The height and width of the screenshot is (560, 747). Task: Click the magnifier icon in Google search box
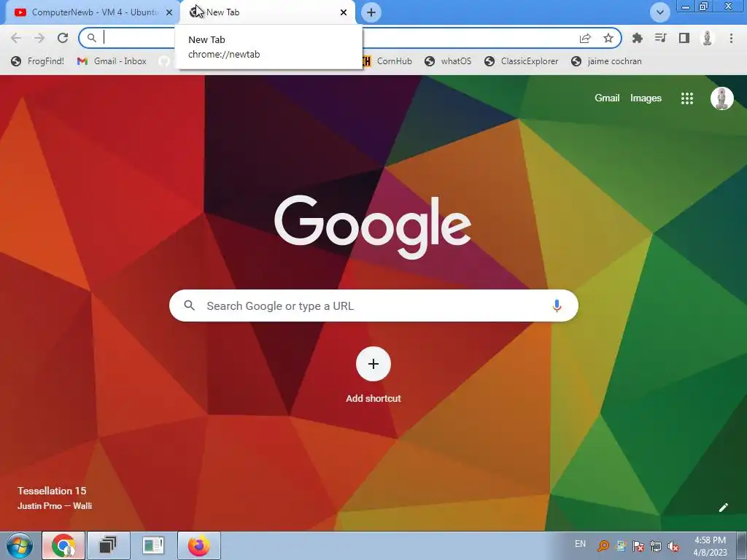tap(189, 306)
